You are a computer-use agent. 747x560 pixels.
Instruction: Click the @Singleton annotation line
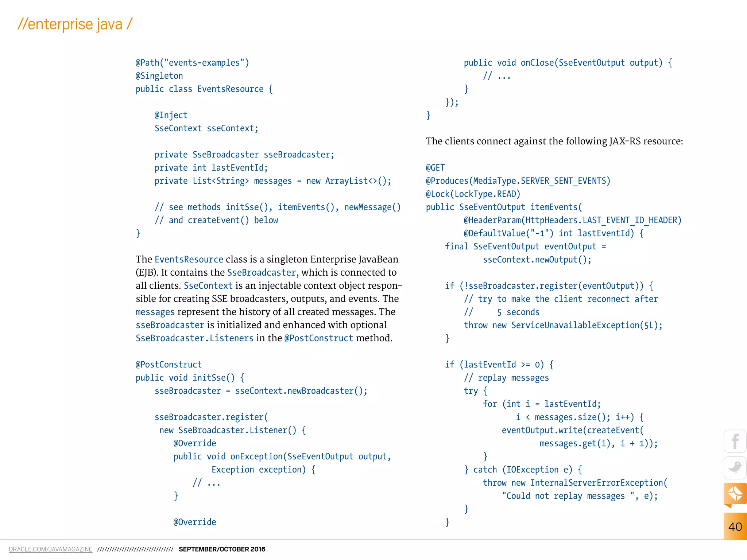159,76
